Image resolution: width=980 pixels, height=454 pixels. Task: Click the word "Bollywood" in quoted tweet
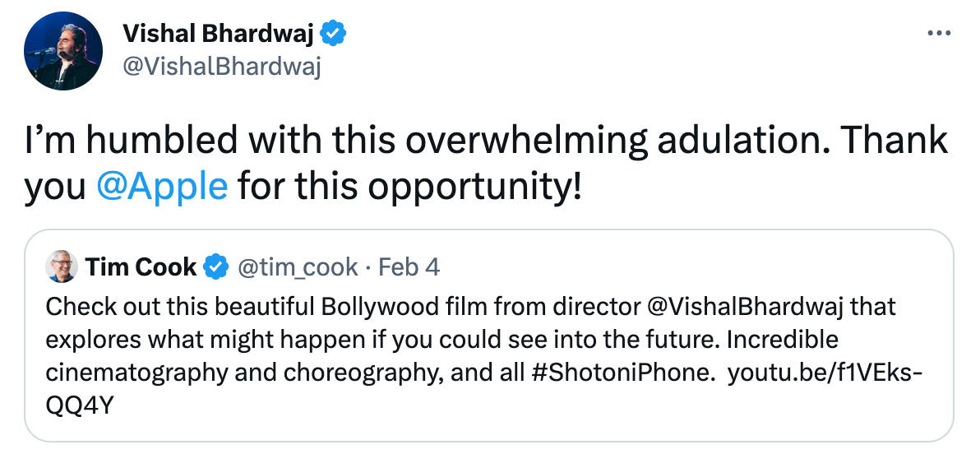[x=367, y=307]
